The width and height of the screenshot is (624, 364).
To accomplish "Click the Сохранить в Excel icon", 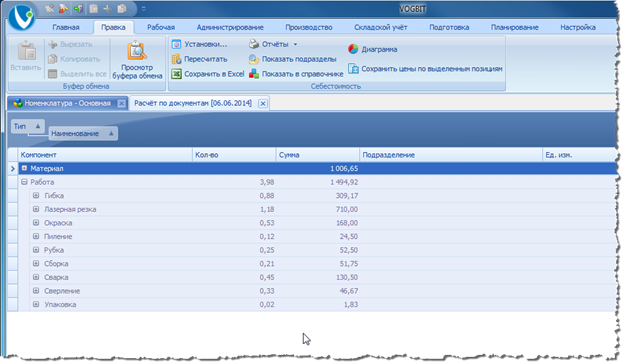I will [x=176, y=74].
